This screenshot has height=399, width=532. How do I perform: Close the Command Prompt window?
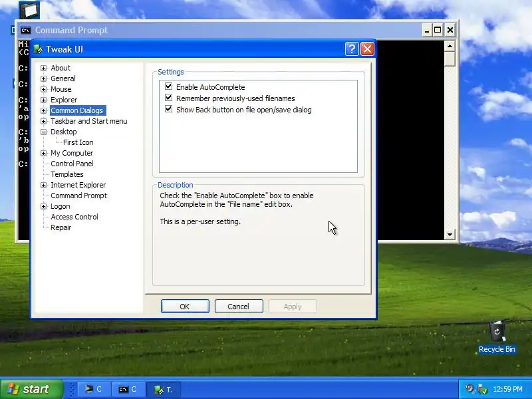[x=450, y=30]
